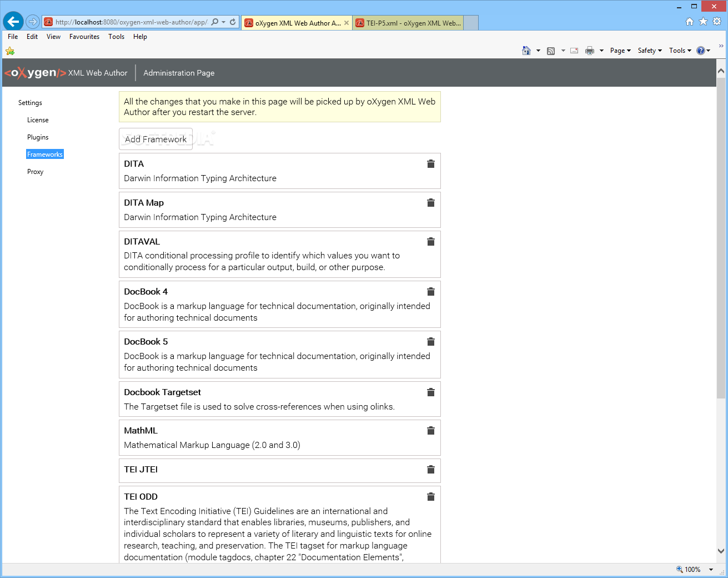Click the Add Framework button
Image resolution: width=728 pixels, height=578 pixels.
pos(155,139)
